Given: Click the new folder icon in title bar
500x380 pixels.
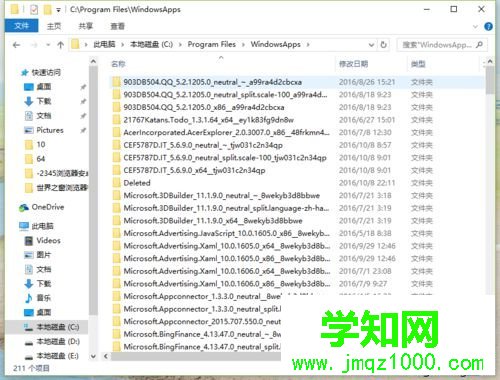Looking at the screenshot, I should click(48, 10).
